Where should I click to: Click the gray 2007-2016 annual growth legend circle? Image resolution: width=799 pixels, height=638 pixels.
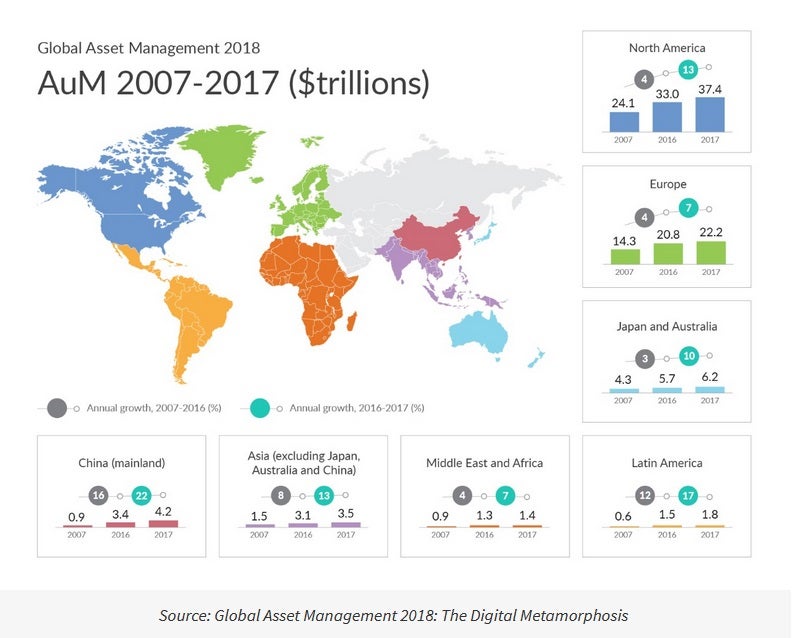[x=56, y=408]
